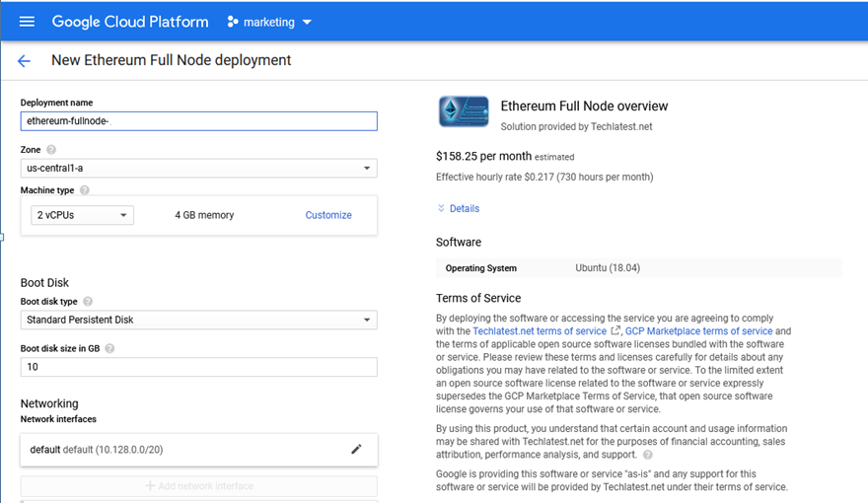
Task: Click the 'New Ethereum Full Node deployment' title
Action: (x=171, y=60)
